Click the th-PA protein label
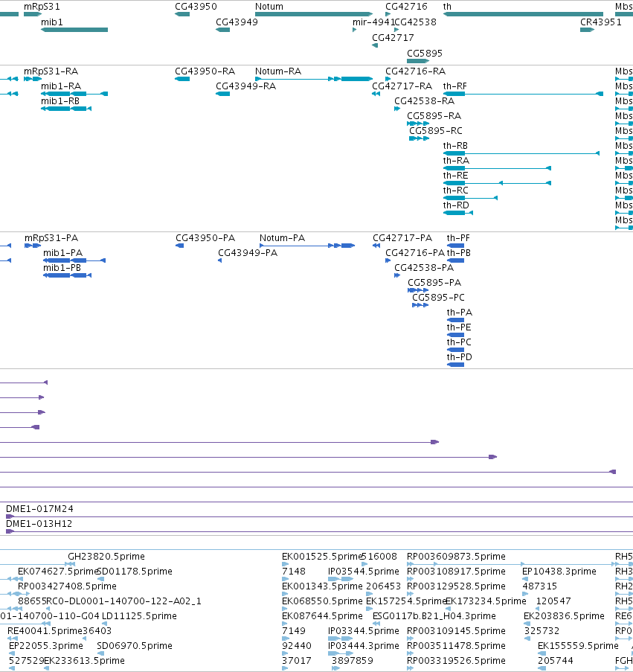Image resolution: width=633 pixels, height=672 pixels. click(460, 313)
